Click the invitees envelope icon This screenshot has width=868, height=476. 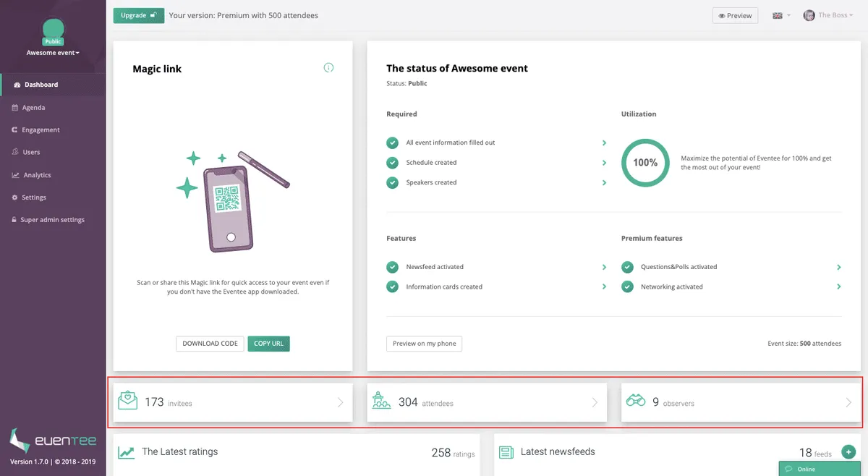click(x=128, y=401)
